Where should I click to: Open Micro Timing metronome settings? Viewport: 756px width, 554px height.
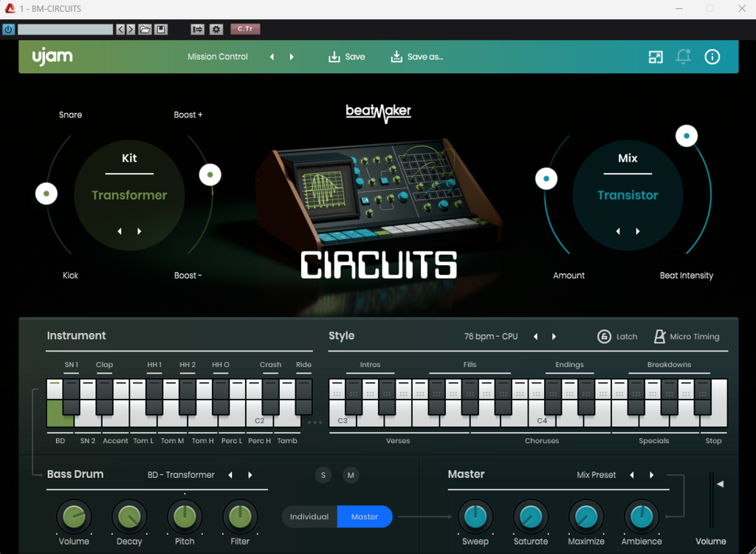click(659, 336)
